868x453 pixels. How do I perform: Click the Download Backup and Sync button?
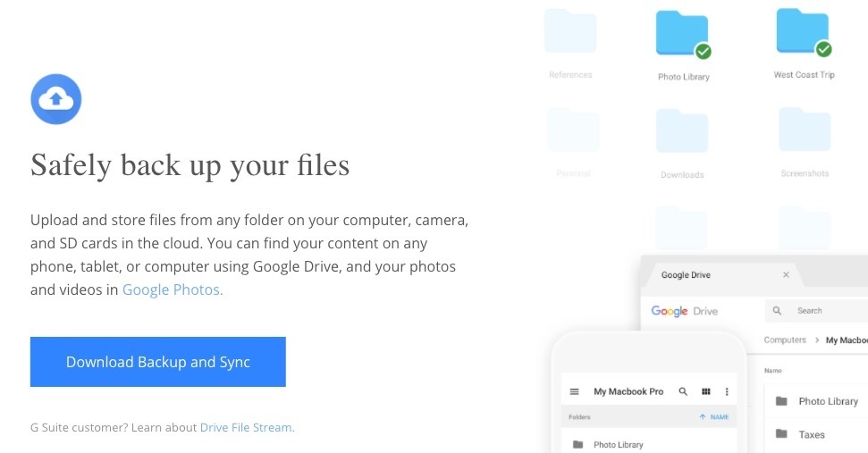coord(157,362)
